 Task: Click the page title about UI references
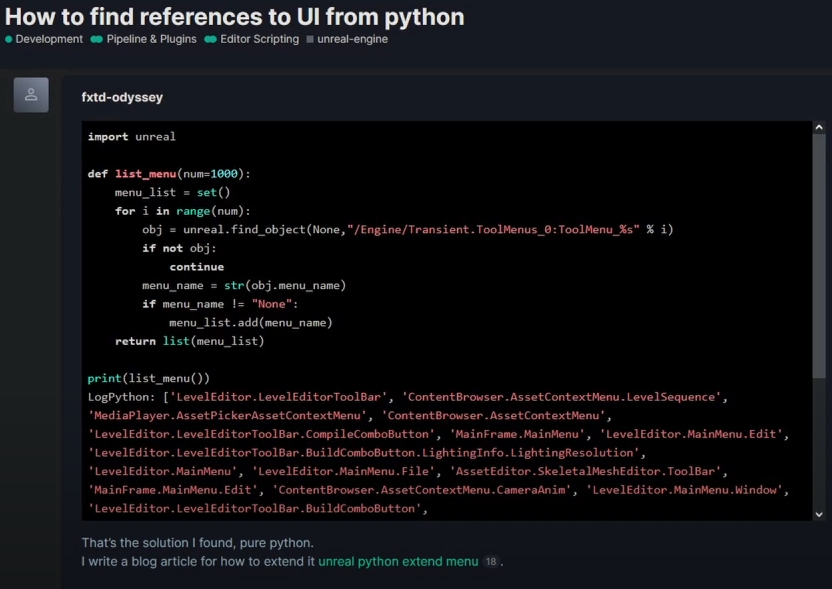235,17
